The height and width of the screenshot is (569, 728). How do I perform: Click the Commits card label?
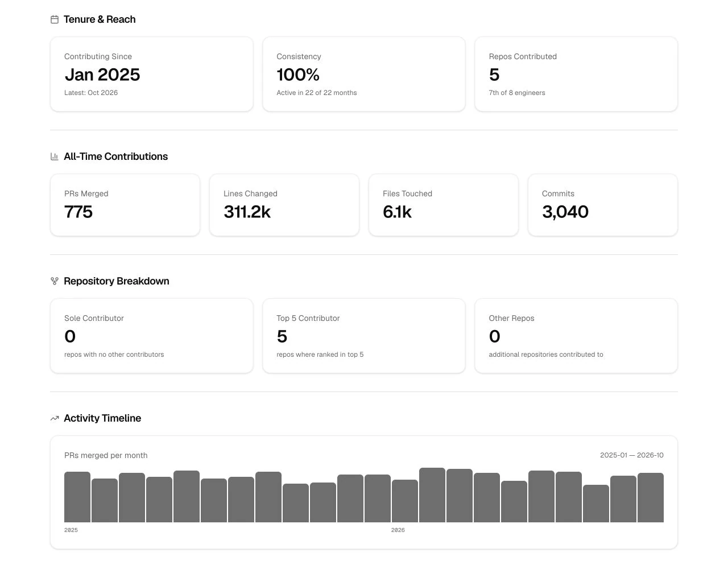click(x=558, y=193)
